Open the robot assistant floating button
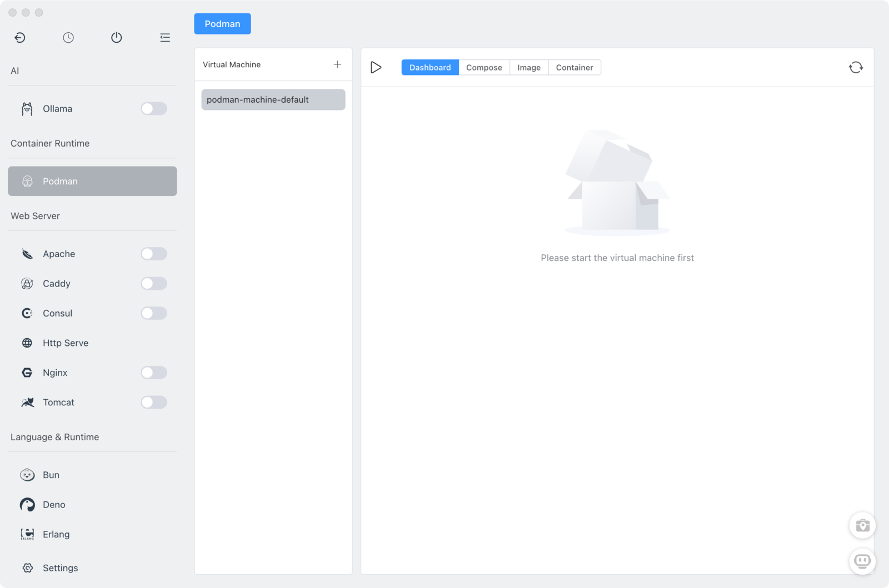This screenshot has height=588, width=889. [862, 561]
